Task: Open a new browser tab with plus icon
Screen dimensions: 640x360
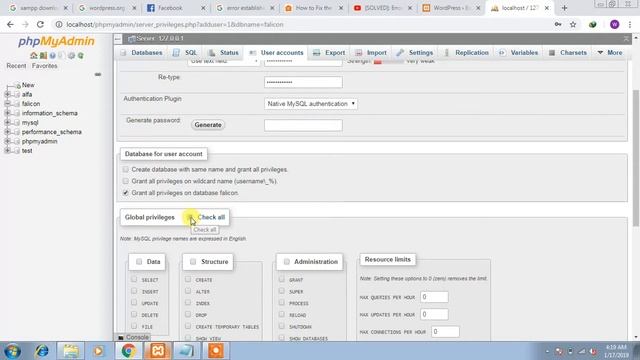Action: (x=564, y=8)
